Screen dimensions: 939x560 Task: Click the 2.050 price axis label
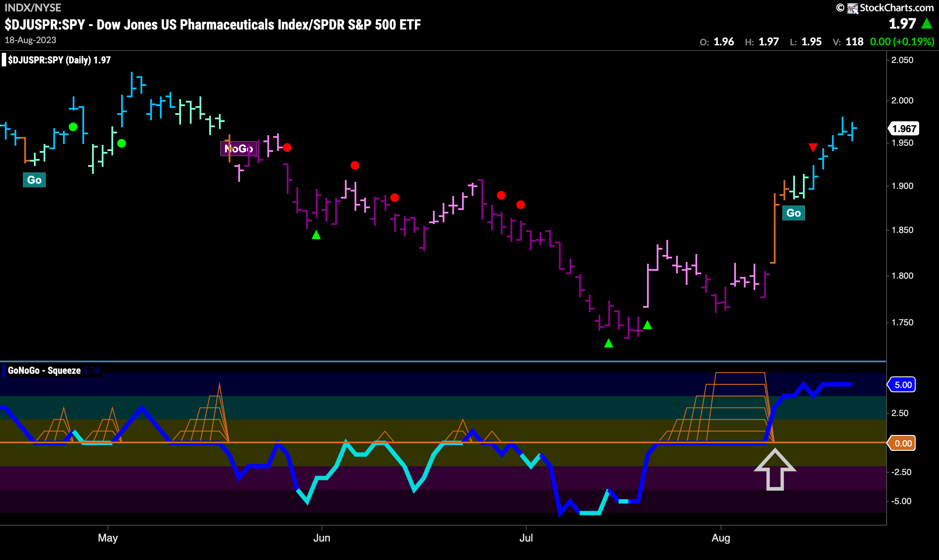(902, 60)
